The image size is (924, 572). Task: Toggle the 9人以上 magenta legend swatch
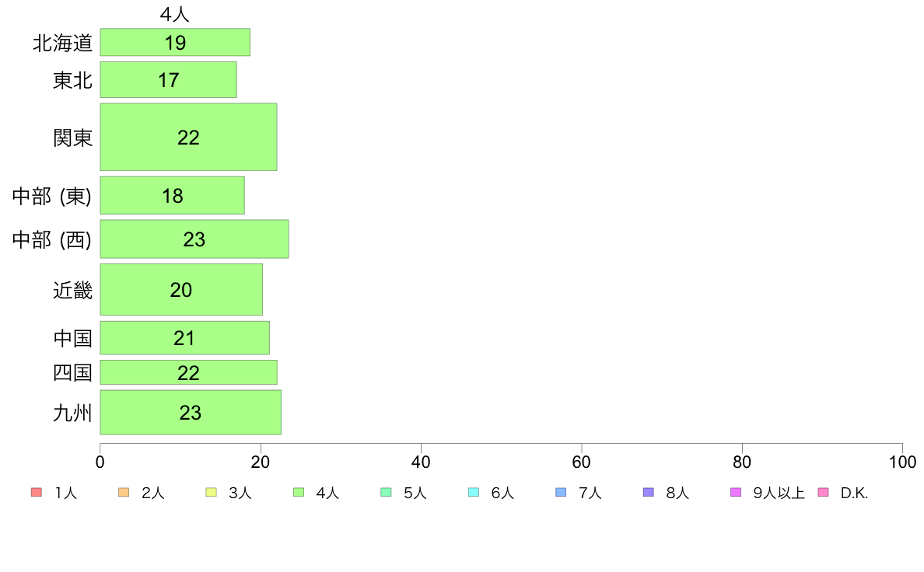pos(736,493)
